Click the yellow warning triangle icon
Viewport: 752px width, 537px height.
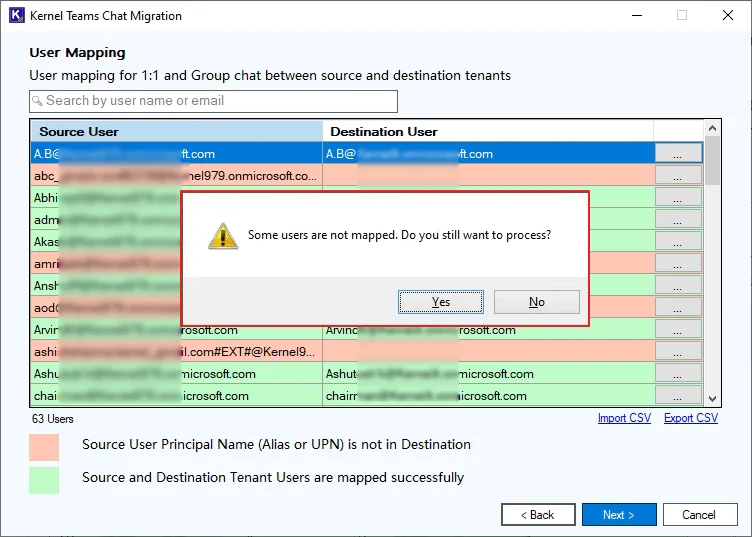click(x=223, y=236)
